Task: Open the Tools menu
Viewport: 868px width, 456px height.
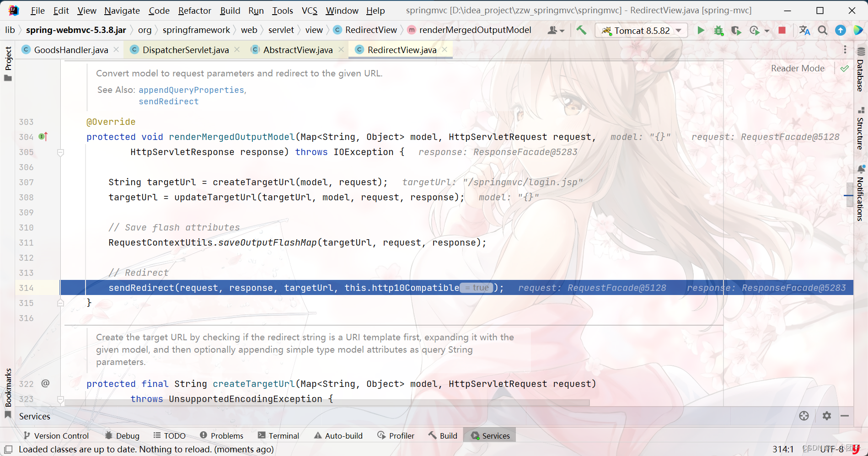Action: coord(283,11)
